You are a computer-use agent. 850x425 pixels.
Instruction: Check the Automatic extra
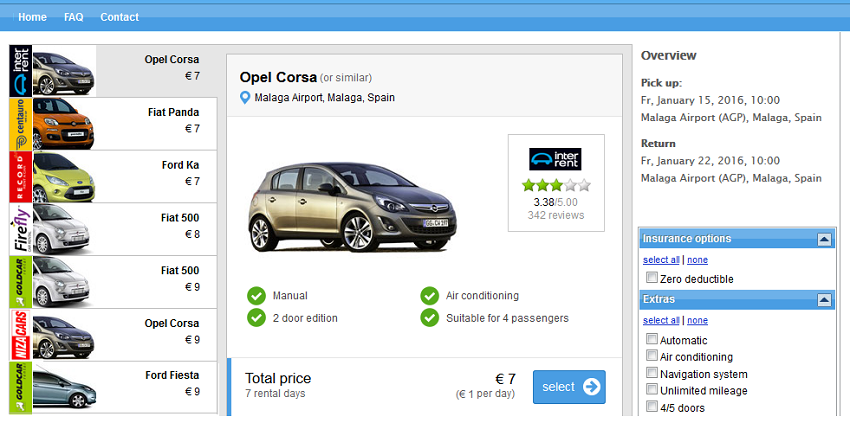click(x=652, y=339)
